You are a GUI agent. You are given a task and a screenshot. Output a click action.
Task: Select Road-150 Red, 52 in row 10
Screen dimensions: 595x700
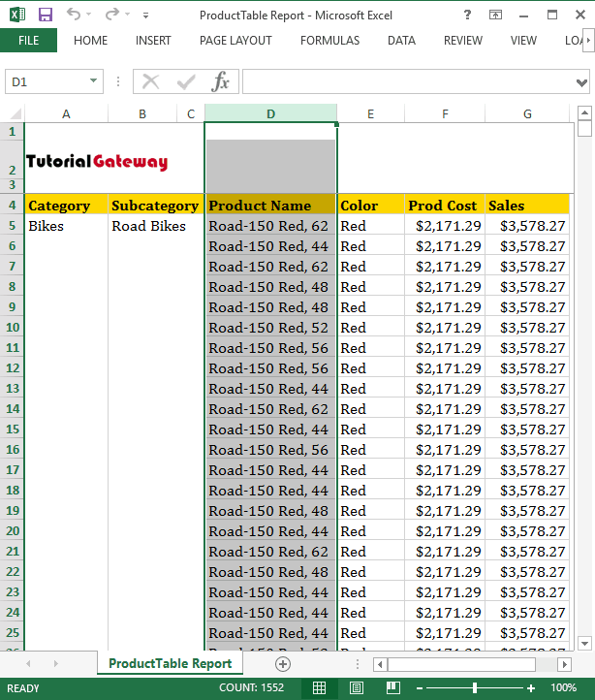[270, 328]
